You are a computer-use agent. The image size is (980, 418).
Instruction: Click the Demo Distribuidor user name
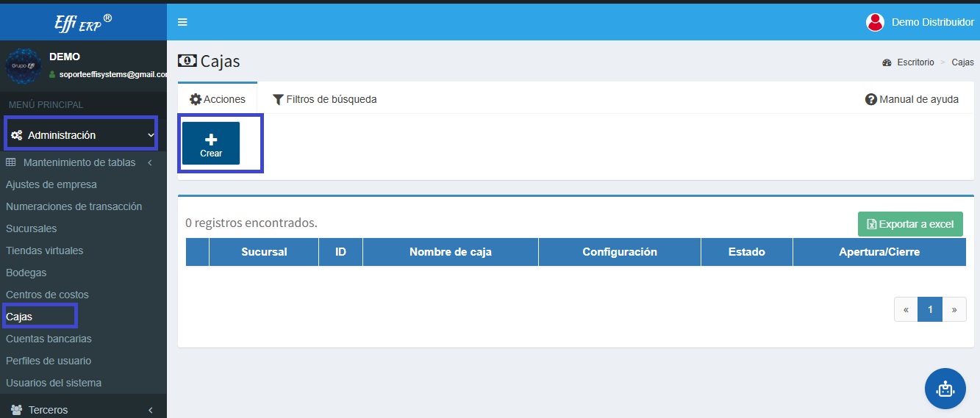pyautogui.click(x=933, y=22)
